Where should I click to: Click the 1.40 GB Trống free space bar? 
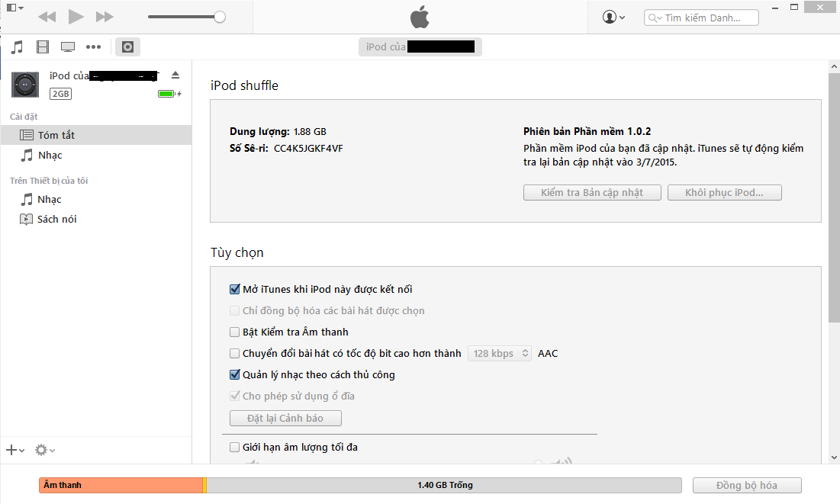[444, 485]
